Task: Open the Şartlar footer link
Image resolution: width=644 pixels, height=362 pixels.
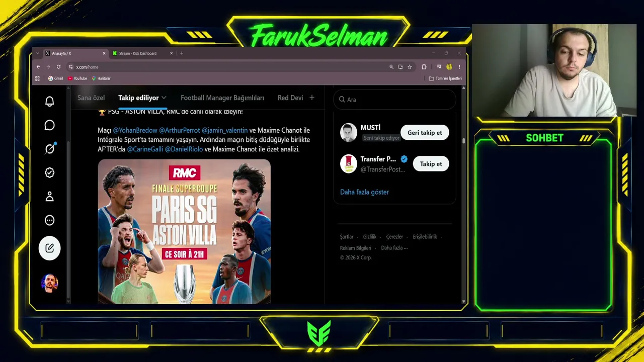Action: (347, 237)
